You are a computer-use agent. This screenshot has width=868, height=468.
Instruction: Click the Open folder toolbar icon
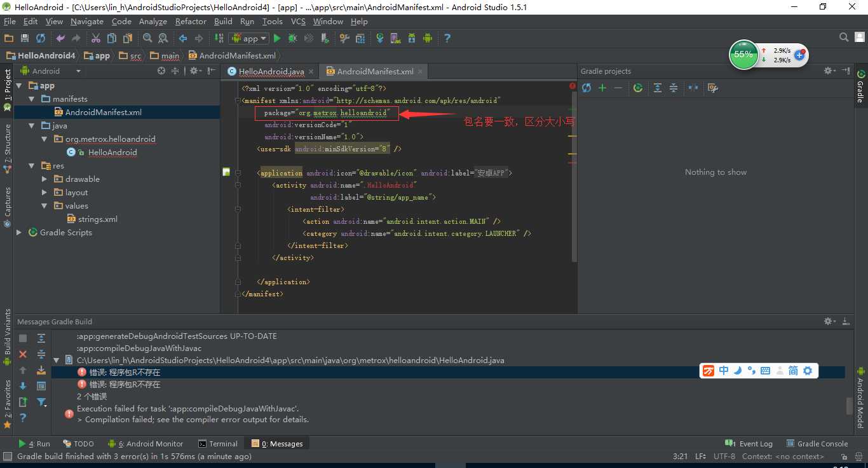(9, 38)
